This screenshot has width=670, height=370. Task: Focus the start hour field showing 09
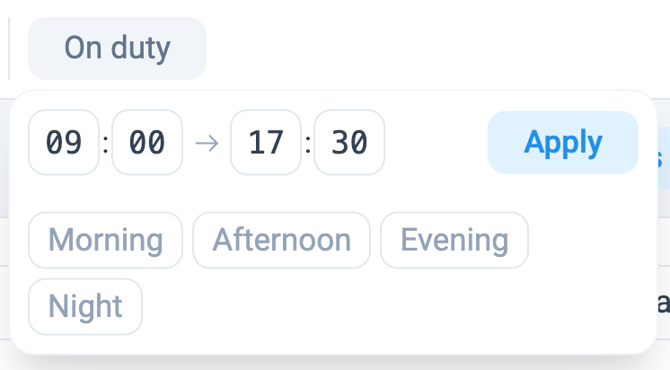[64, 142]
